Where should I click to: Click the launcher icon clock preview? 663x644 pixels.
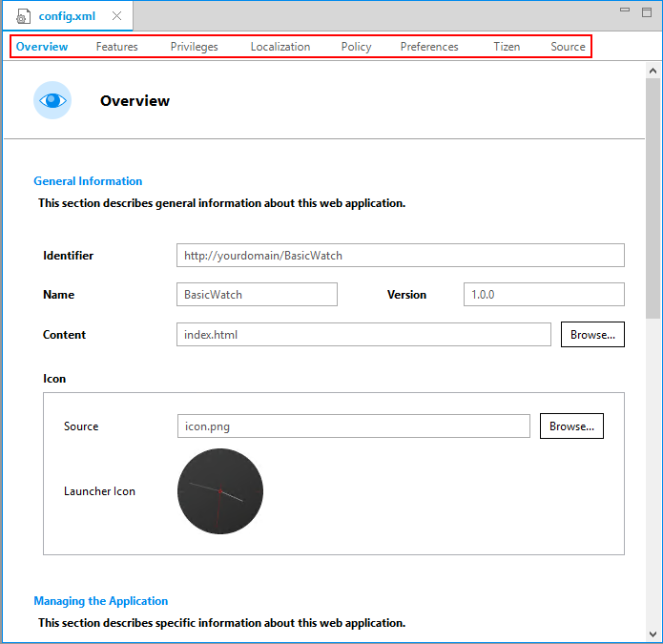tap(219, 491)
